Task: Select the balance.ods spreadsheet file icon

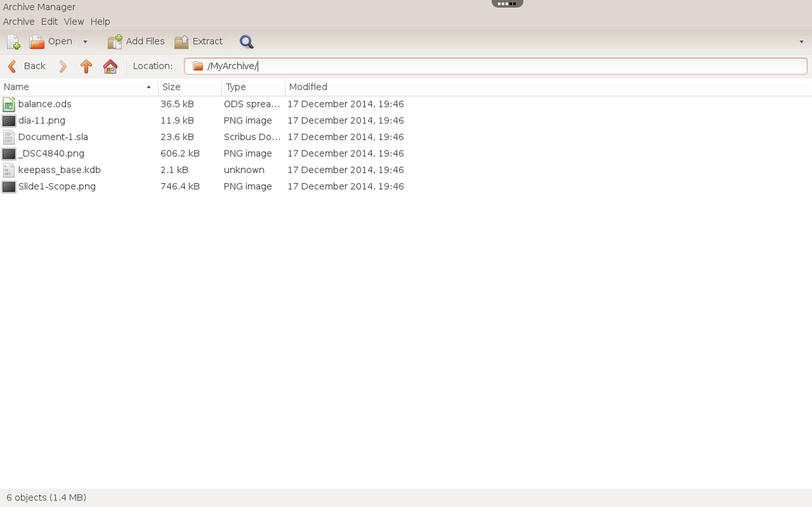Action: (9, 104)
